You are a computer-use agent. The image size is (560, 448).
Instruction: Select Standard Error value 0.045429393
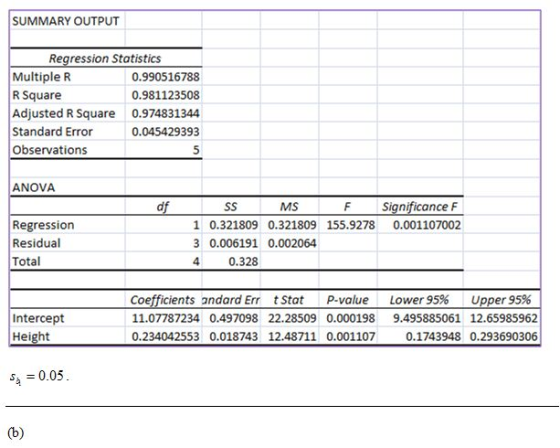tap(165, 132)
